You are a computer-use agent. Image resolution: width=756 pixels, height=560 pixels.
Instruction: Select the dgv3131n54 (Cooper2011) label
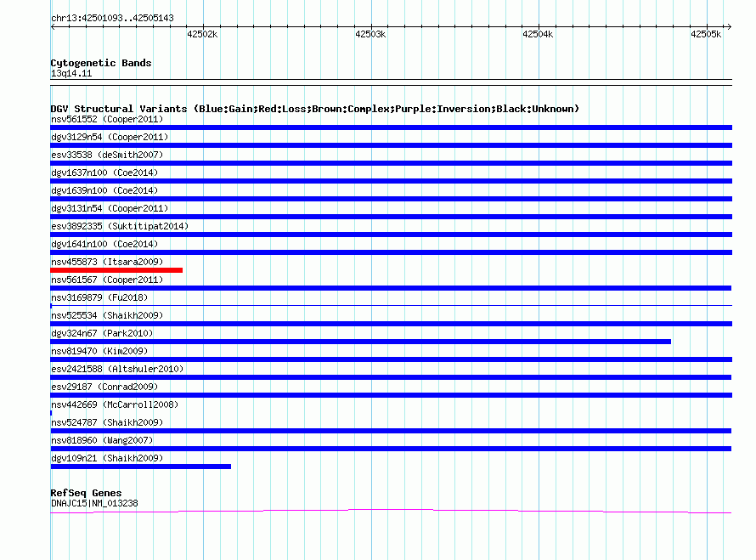point(110,208)
